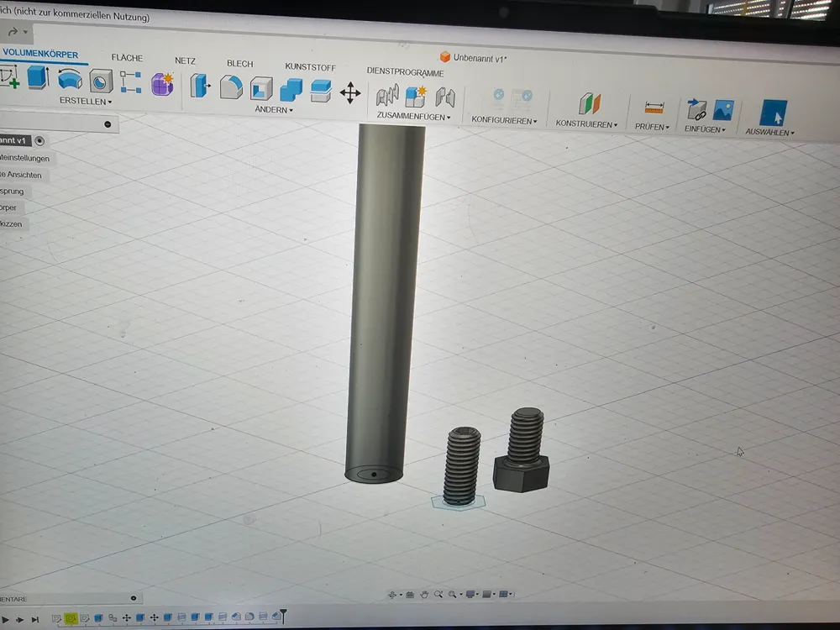Switch to the DIENSTPROGRAMME tab
The image size is (840, 630).
(x=406, y=71)
